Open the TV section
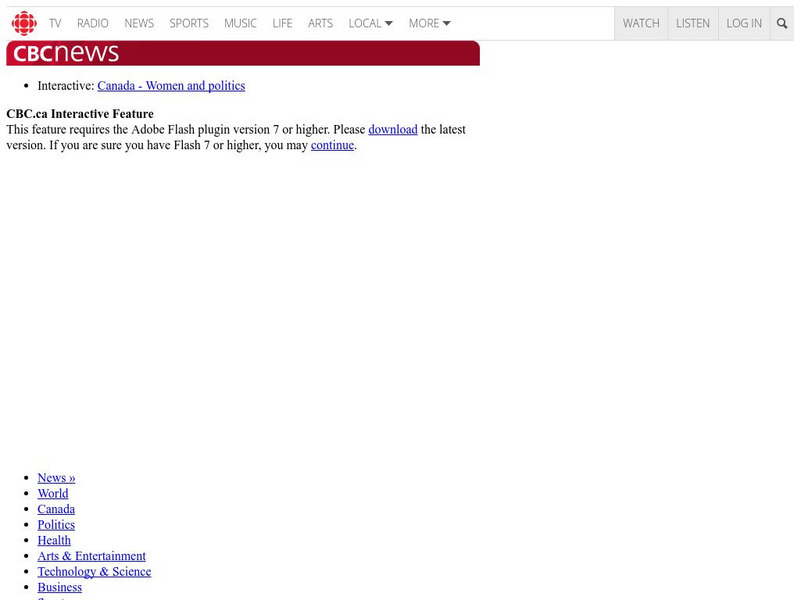The image size is (794, 600). [x=55, y=23]
